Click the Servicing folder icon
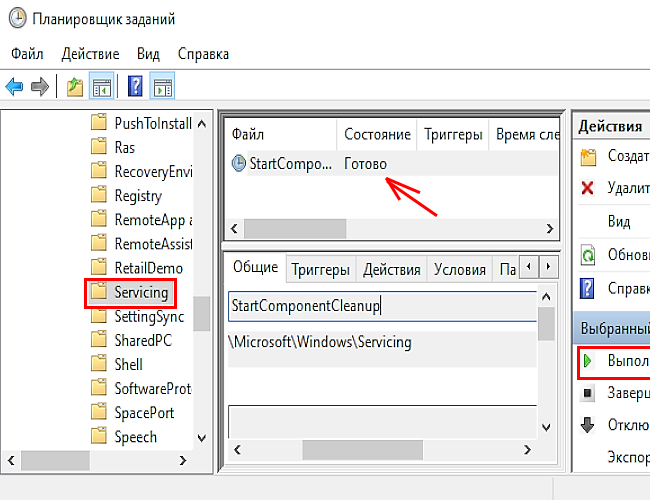Image resolution: width=650 pixels, height=500 pixels. (99, 291)
